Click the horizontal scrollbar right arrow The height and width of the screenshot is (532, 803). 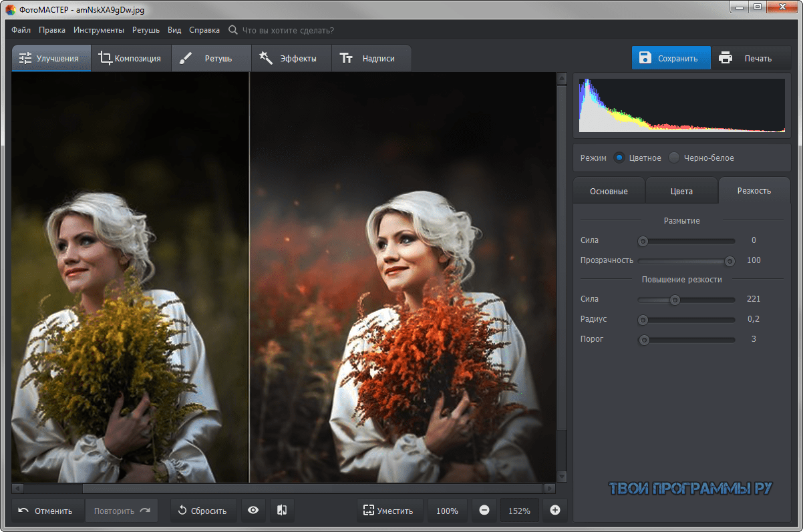[x=550, y=489]
